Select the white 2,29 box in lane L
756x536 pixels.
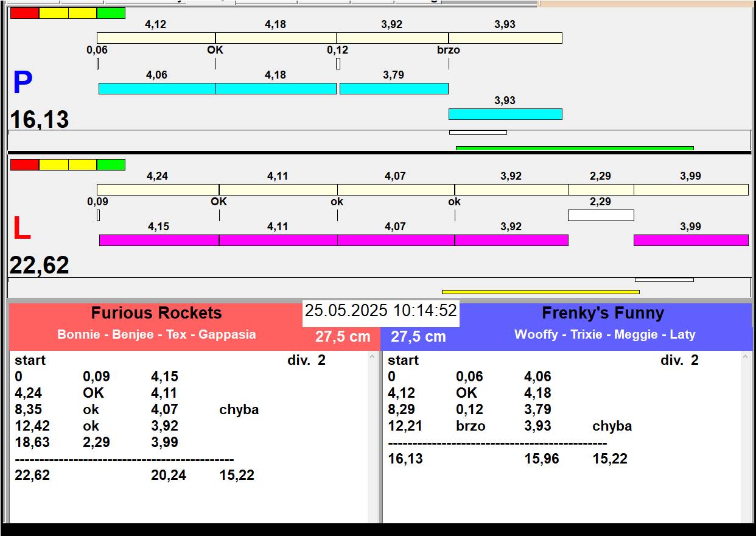pyautogui.click(x=600, y=215)
